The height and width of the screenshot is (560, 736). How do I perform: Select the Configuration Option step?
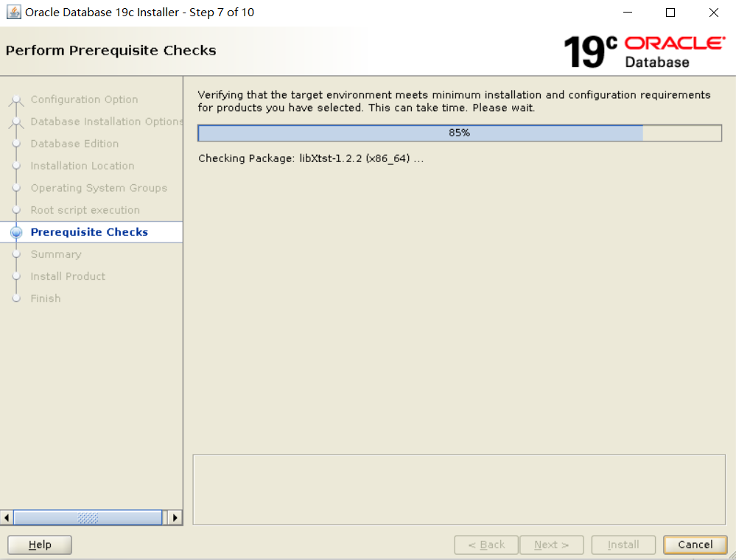pos(85,99)
